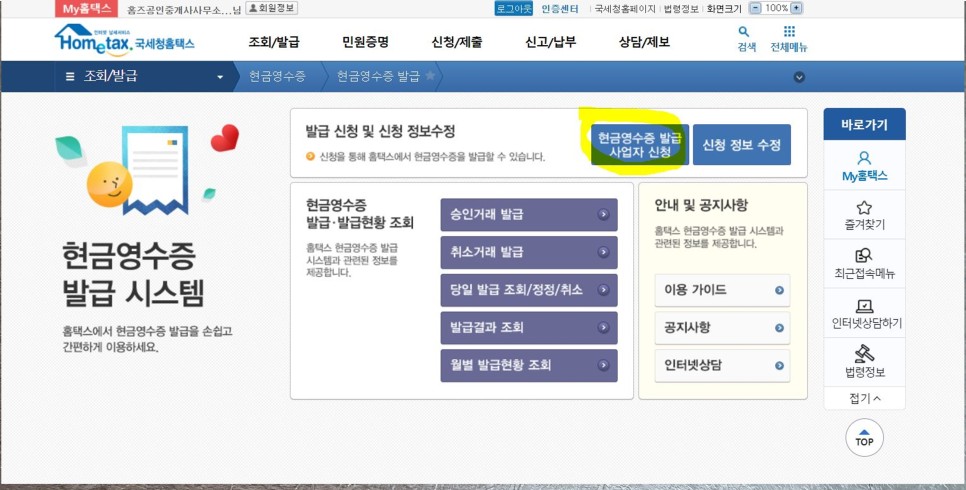Viewport: 966px width, 490px height.
Task: Open the 상담/제보 main menu
Action: [644, 42]
